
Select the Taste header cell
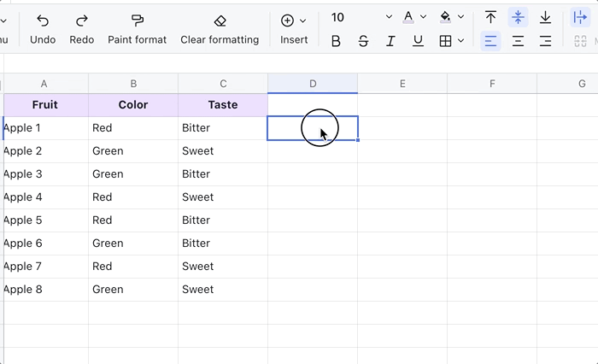[223, 105]
